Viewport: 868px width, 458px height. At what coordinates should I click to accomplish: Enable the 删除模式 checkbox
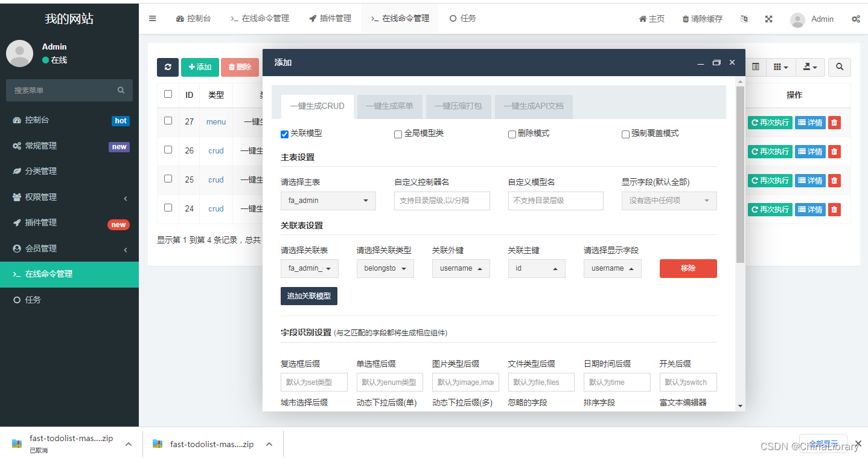[x=512, y=134]
